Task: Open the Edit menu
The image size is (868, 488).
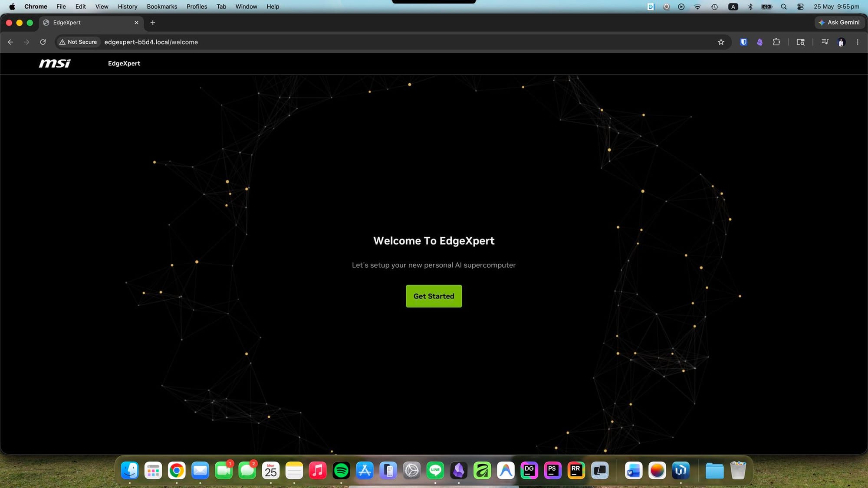Action: [x=81, y=7]
